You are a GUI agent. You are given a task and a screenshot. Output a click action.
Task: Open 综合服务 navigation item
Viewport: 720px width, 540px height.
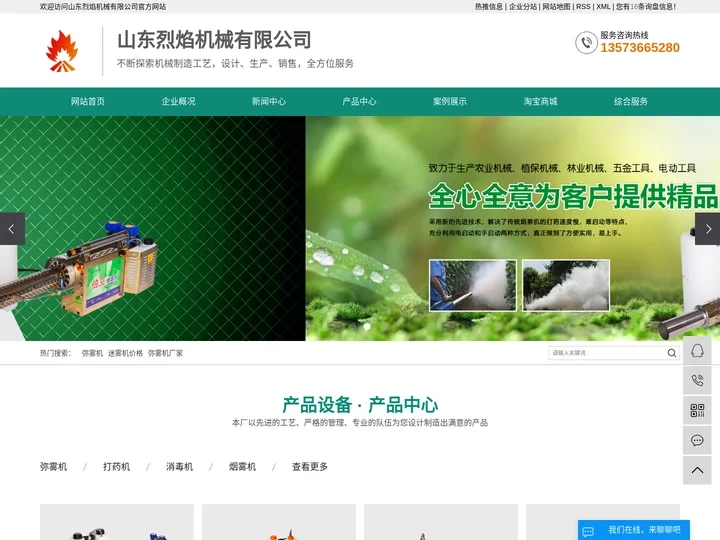[630, 101]
